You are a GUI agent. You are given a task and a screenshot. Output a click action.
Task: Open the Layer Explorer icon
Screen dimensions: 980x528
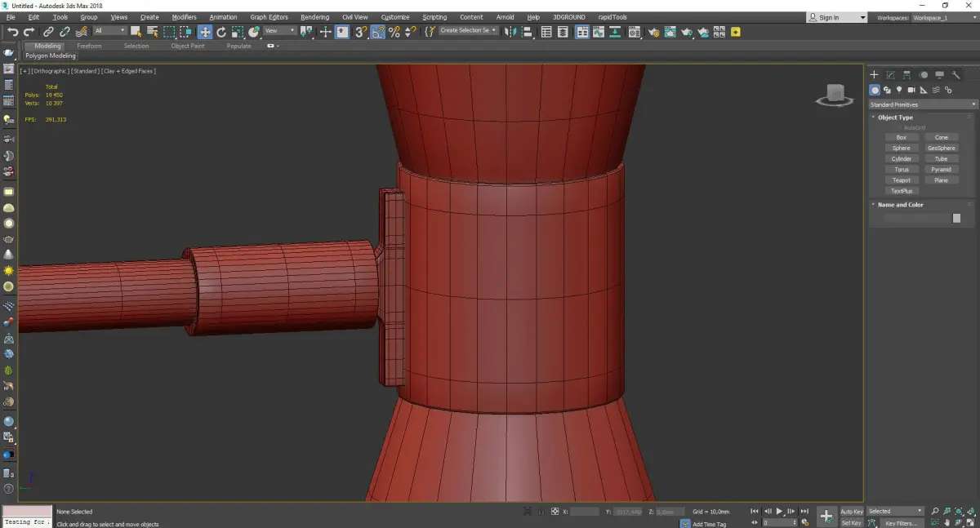[x=564, y=32]
